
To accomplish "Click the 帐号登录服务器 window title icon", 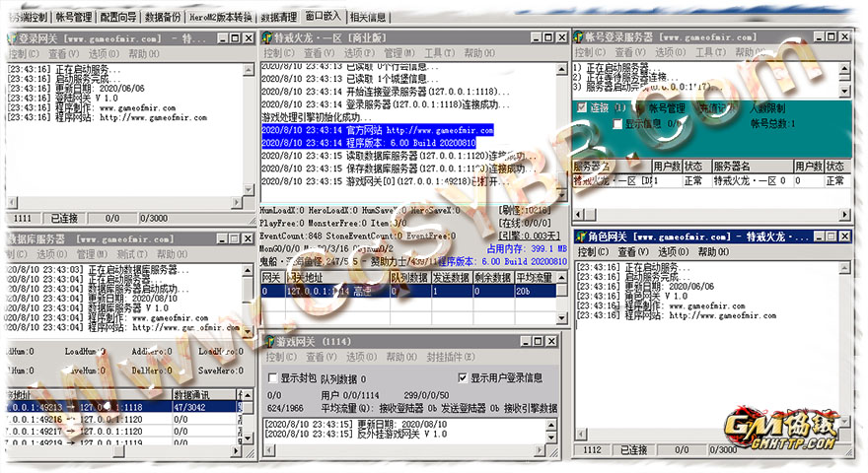I will 578,37.
